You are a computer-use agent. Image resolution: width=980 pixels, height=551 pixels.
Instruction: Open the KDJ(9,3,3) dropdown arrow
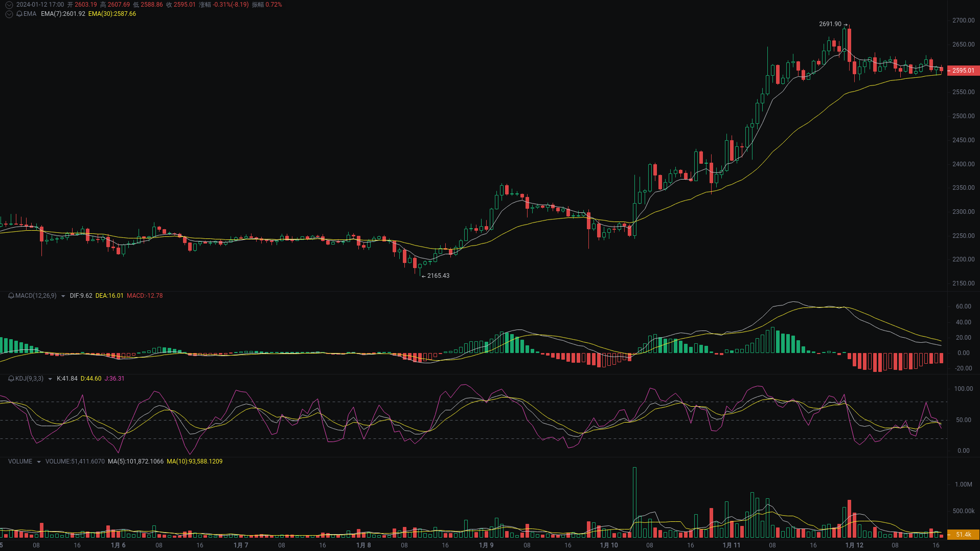(50, 379)
